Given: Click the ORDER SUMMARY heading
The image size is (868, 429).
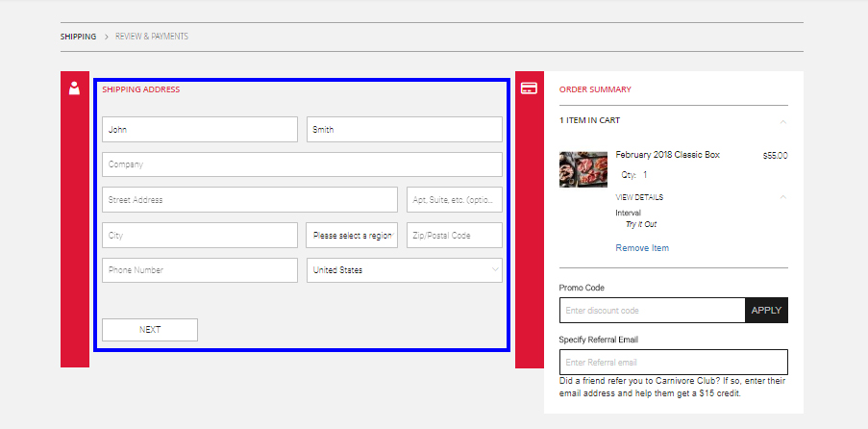Looking at the screenshot, I should pyautogui.click(x=595, y=89).
